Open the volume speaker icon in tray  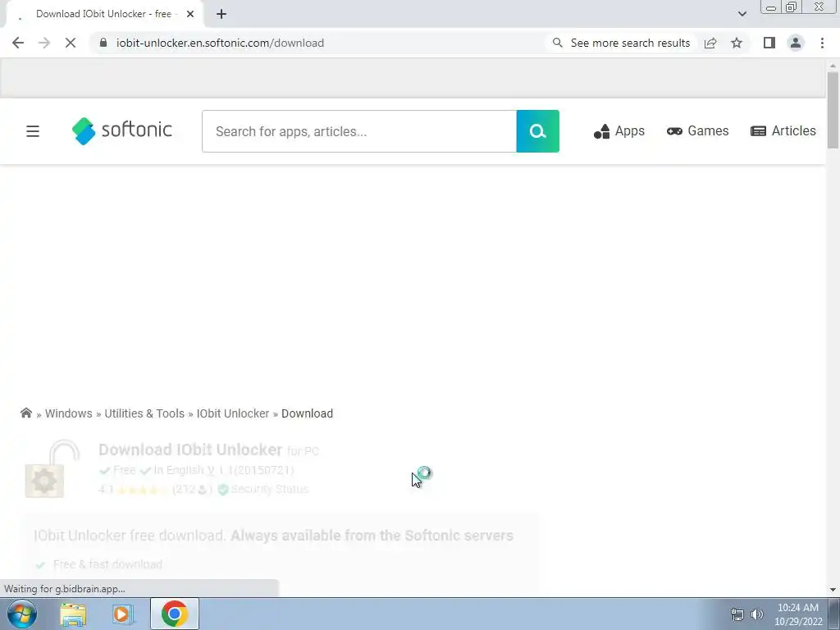coord(757,614)
